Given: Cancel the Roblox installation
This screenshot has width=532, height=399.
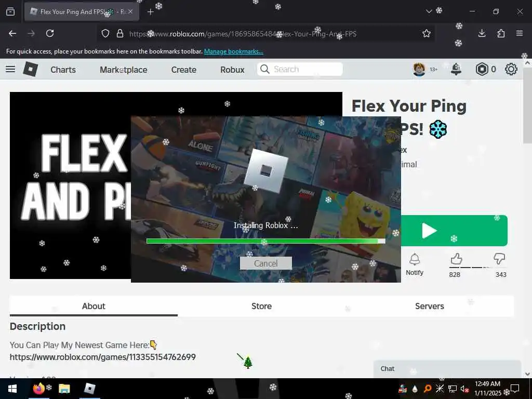Looking at the screenshot, I should [x=265, y=263].
